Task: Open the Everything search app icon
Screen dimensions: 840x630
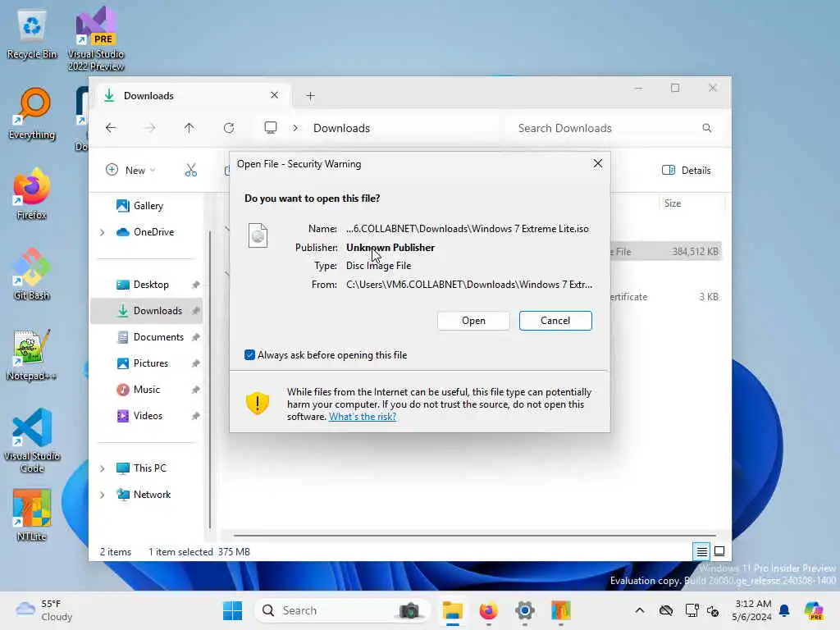Action: [32, 114]
